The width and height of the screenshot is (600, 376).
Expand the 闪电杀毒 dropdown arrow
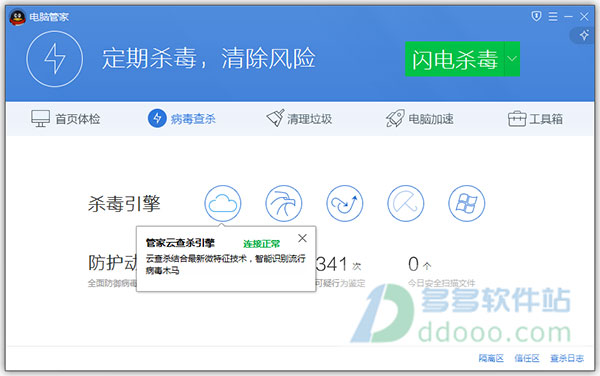pos(512,59)
